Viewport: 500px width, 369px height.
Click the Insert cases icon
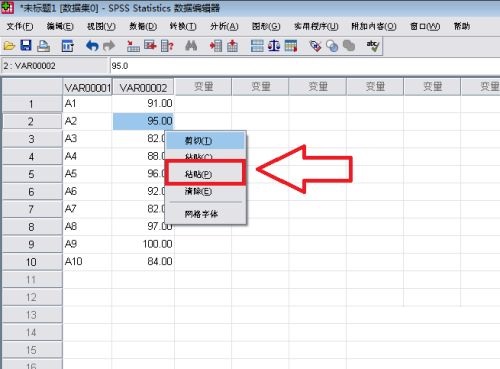tap(216, 46)
